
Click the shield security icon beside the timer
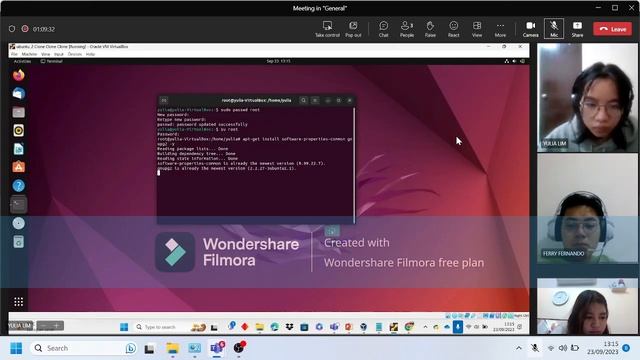click(12, 29)
